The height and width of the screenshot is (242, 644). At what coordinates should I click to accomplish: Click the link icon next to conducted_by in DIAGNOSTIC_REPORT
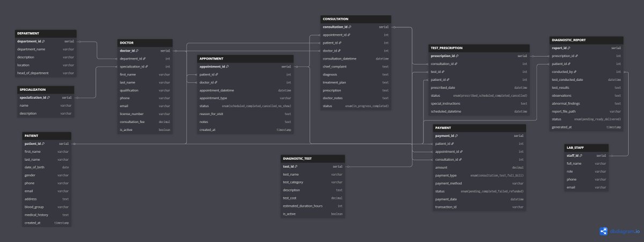point(575,72)
